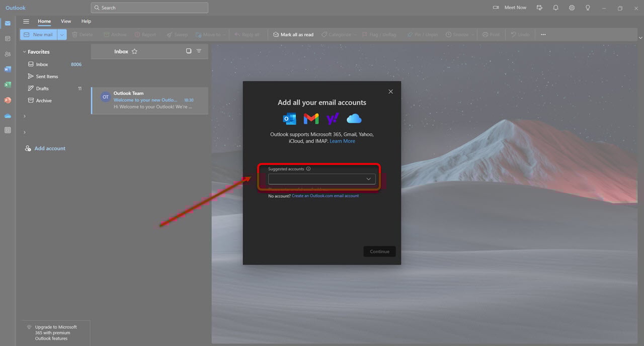Launch Excel from the left app bar

pyautogui.click(x=8, y=84)
